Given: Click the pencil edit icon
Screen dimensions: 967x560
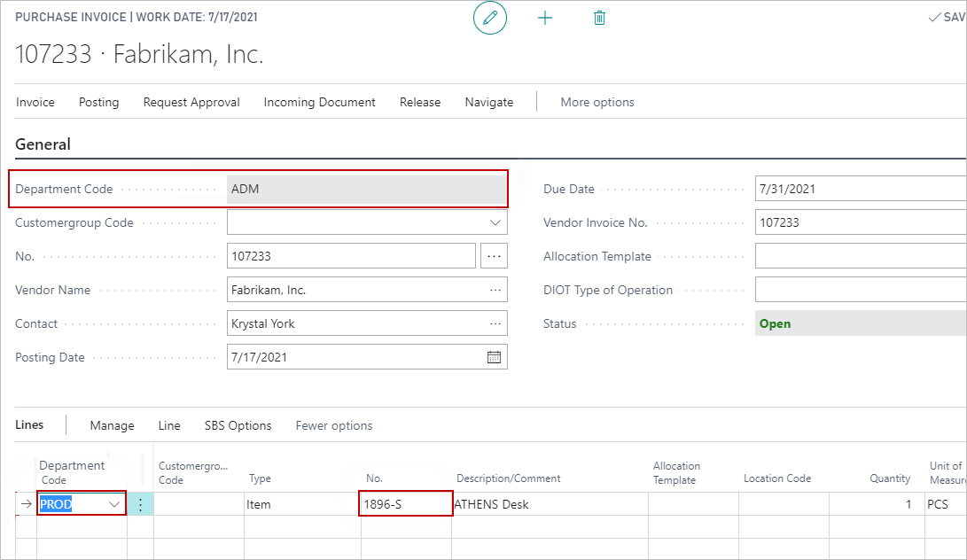Looking at the screenshot, I should tap(489, 18).
